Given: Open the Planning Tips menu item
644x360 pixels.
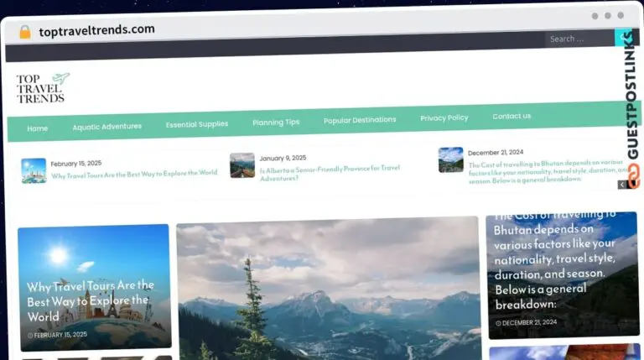Looking at the screenshot, I should tap(276, 122).
